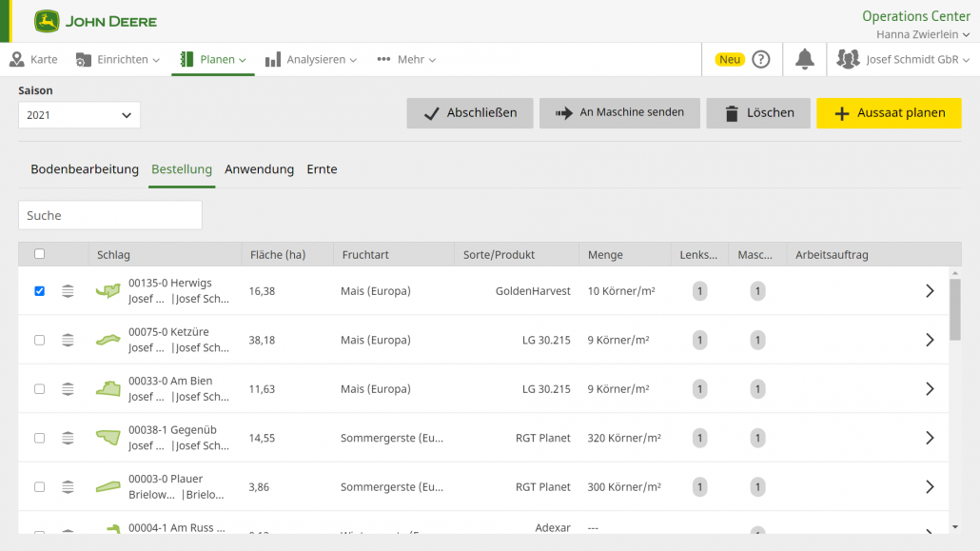This screenshot has height=551, width=980.
Task: Check the 00003-0 Plauer row checkbox
Action: [x=39, y=486]
